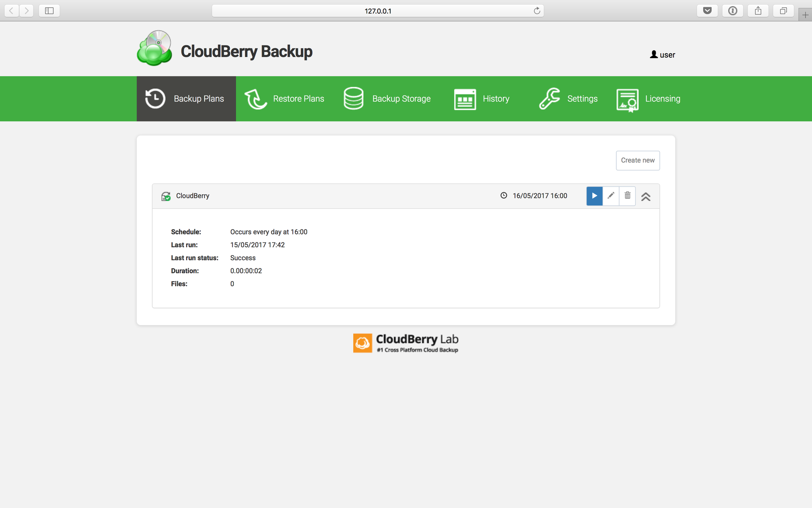Viewport: 812px width, 508px height.
Task: Open the History tab
Action: pos(482,99)
